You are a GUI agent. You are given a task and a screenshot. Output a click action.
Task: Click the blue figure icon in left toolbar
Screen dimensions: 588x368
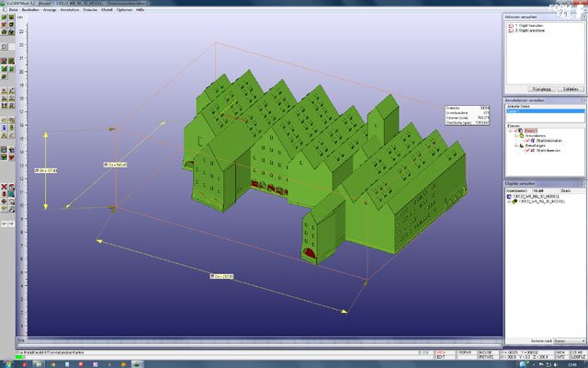4,128
